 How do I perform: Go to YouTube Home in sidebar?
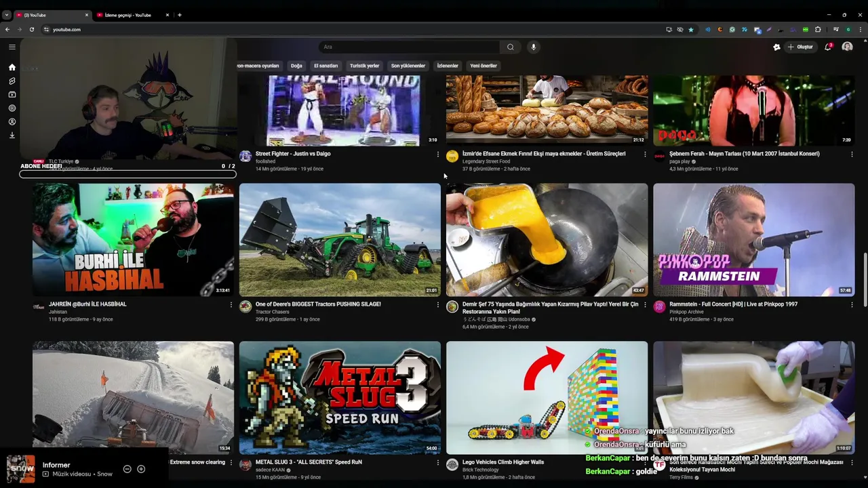12,67
